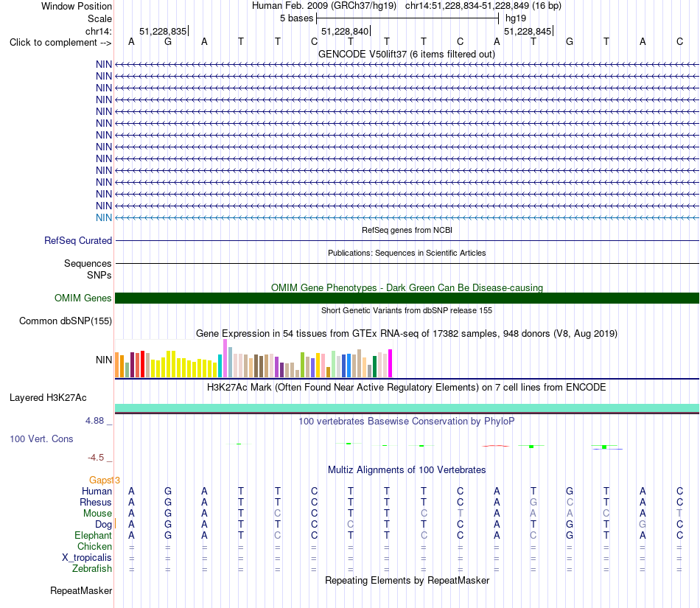This screenshot has height=608, width=700.
Task: Click the 'Click to complement -->' label
Action: click(x=60, y=43)
